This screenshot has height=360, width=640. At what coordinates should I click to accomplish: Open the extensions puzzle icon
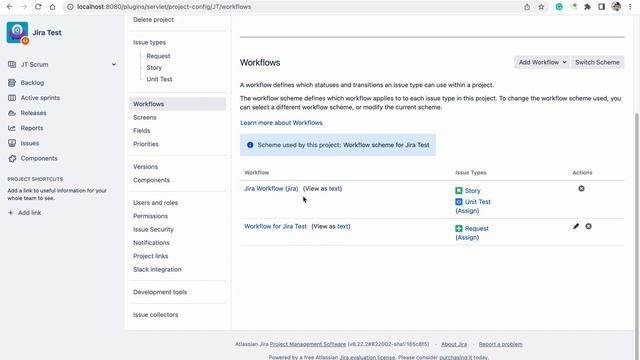coord(587,7)
